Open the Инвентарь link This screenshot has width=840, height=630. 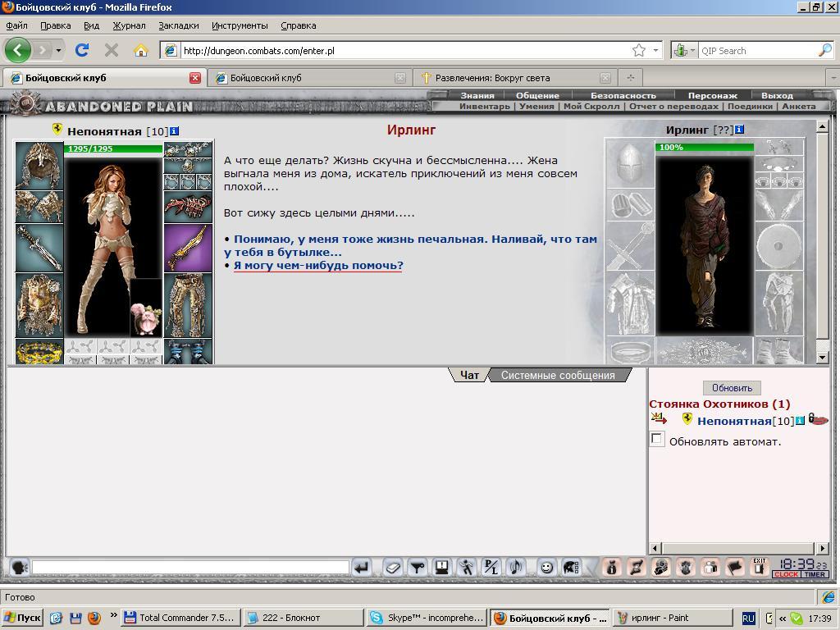484,106
